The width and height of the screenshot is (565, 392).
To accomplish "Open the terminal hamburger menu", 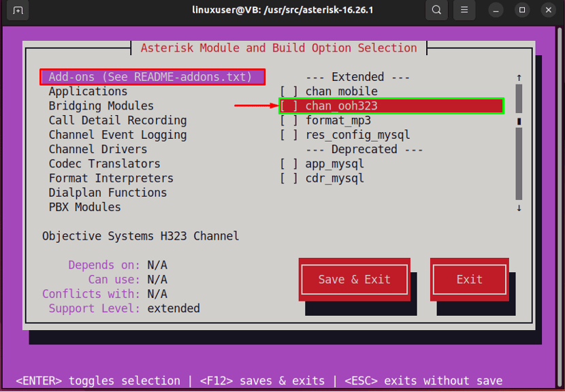I will point(464,10).
